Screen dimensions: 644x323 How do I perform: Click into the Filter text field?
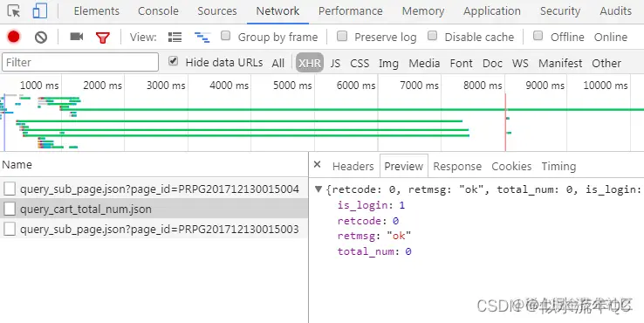pos(80,62)
